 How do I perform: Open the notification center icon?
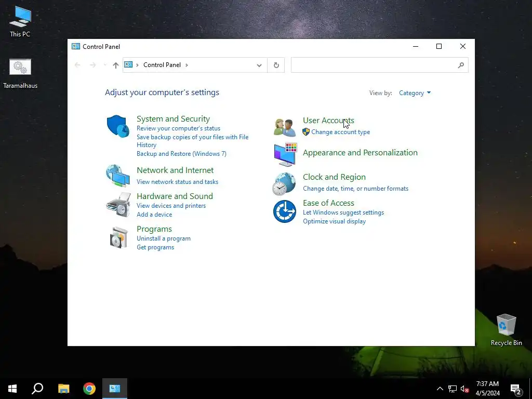[516, 389]
